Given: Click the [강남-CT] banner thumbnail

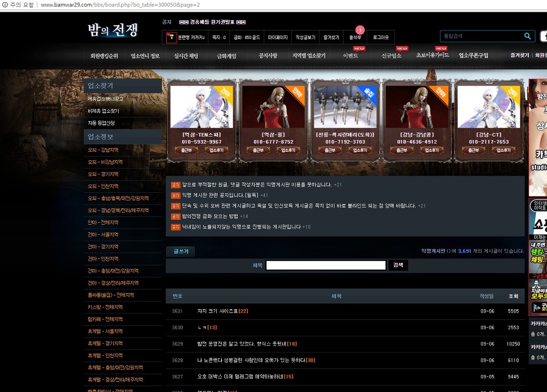Looking at the screenshot, I should pos(489,107).
